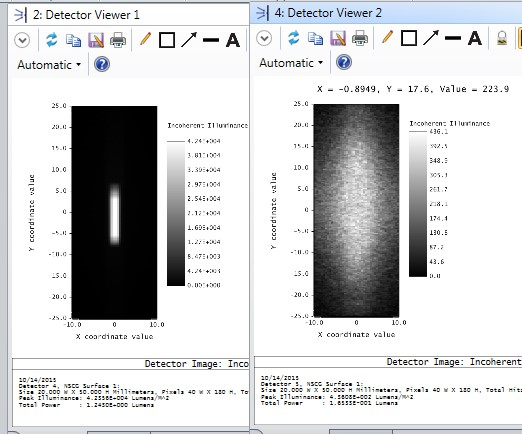Select rectangle draw tool in Detector Viewer 2
The image size is (522, 434).
coord(409,38)
